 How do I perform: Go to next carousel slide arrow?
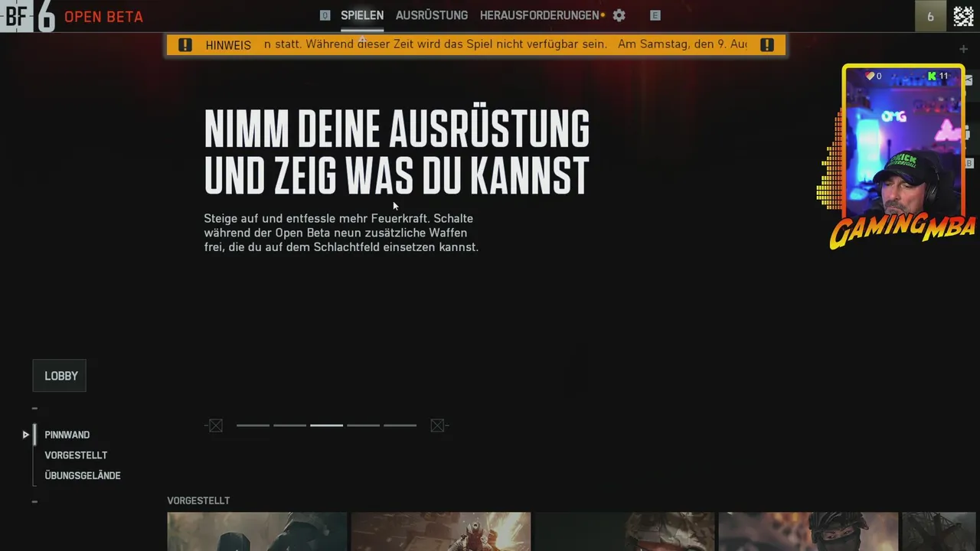coord(438,425)
